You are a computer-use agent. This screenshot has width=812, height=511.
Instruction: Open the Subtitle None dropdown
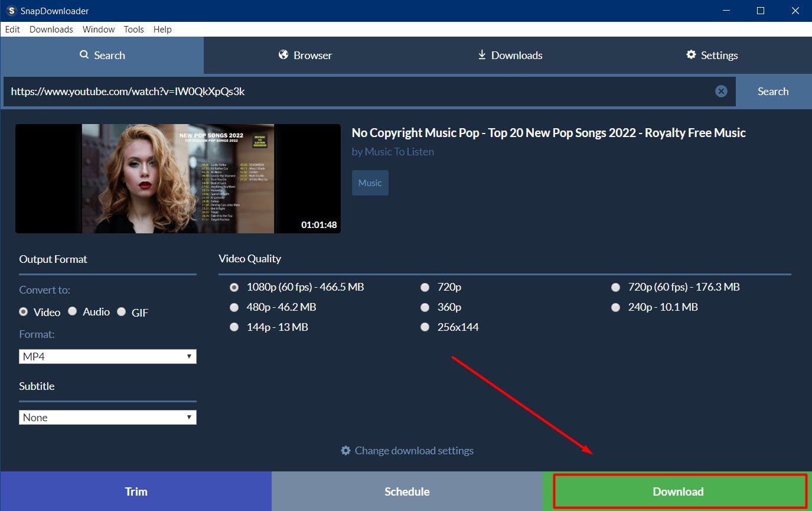click(107, 417)
